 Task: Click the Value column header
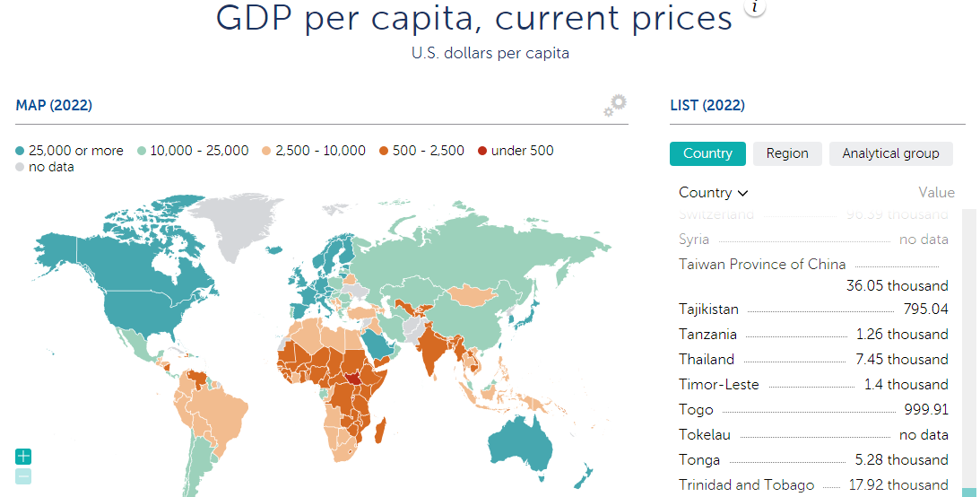pos(936,193)
